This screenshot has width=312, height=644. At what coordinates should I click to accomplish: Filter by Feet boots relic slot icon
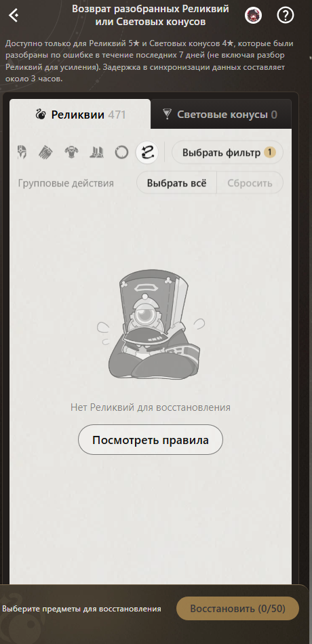pyautogui.click(x=96, y=153)
